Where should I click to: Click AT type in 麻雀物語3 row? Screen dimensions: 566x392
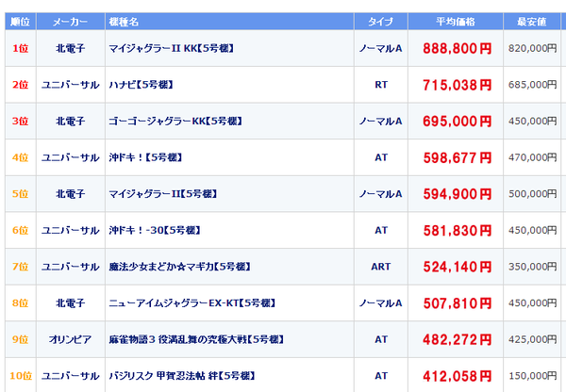click(x=381, y=339)
